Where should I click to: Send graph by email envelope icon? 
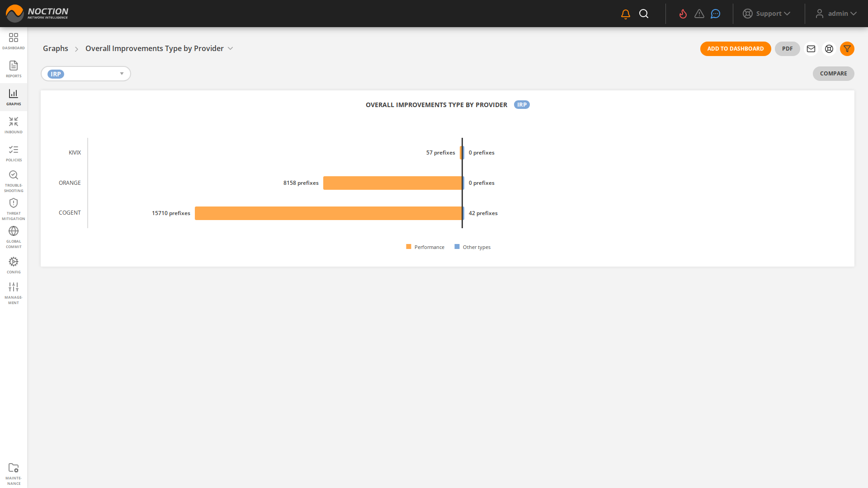[x=811, y=49]
